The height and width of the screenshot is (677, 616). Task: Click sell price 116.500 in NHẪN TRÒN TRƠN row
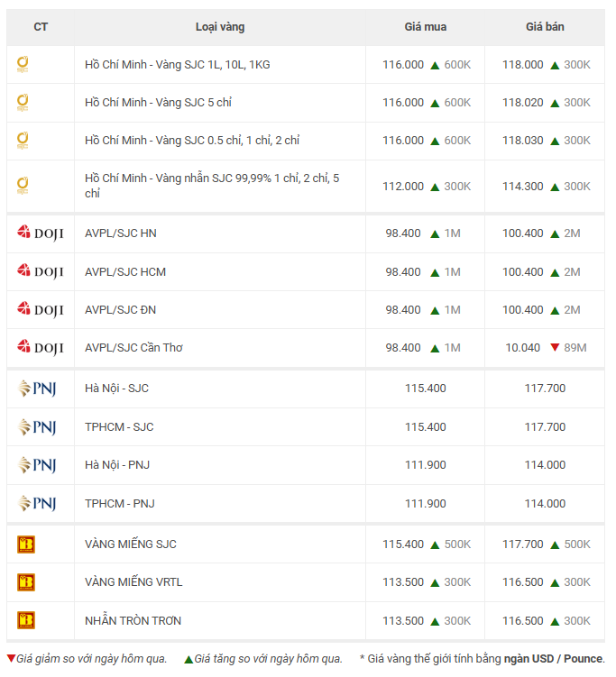(523, 620)
